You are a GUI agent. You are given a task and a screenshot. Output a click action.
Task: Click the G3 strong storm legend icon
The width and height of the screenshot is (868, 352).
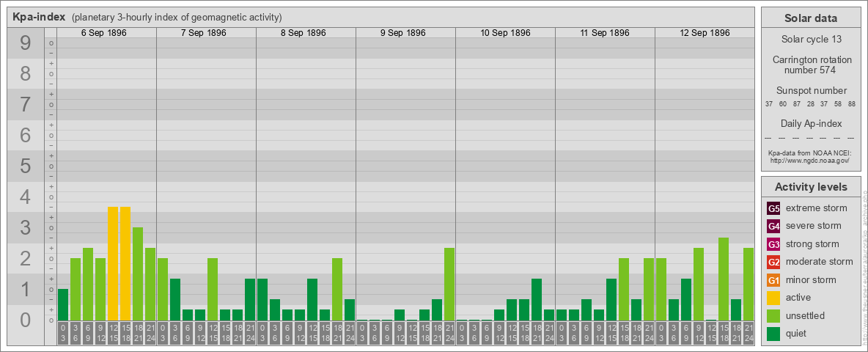pos(773,244)
